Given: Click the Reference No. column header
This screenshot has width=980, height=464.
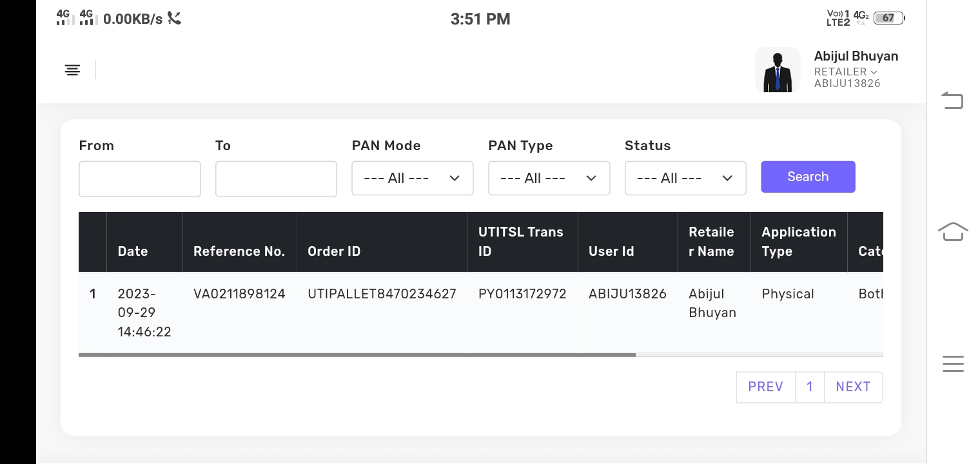Looking at the screenshot, I should pyautogui.click(x=239, y=251).
